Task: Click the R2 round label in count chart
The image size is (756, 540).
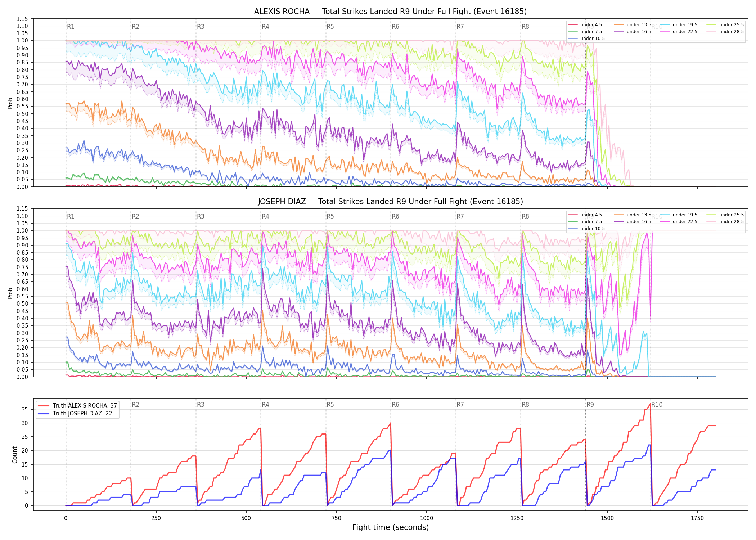Action: [x=135, y=405]
